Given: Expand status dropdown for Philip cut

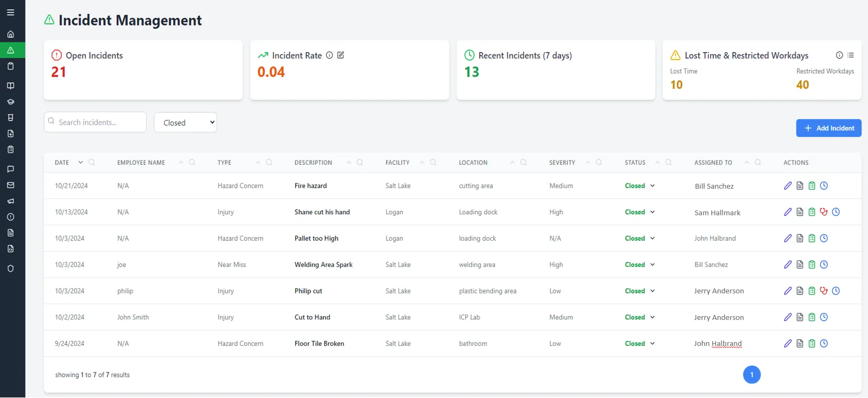Looking at the screenshot, I should click(x=652, y=291).
